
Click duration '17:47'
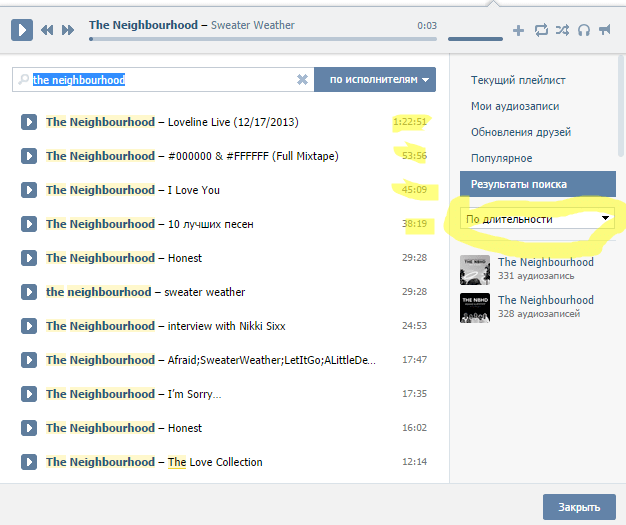click(414, 359)
